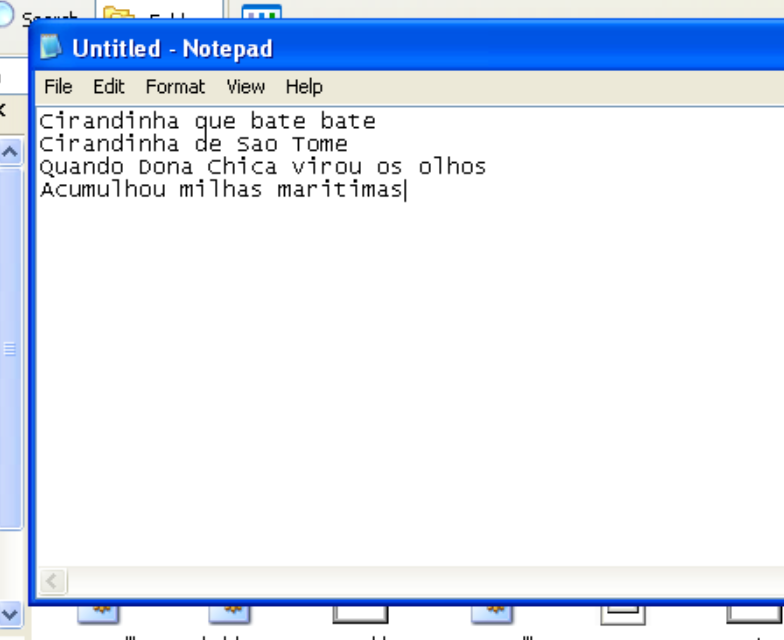Open the Edit menu
Screen dimensions: 784x640
tap(109, 87)
